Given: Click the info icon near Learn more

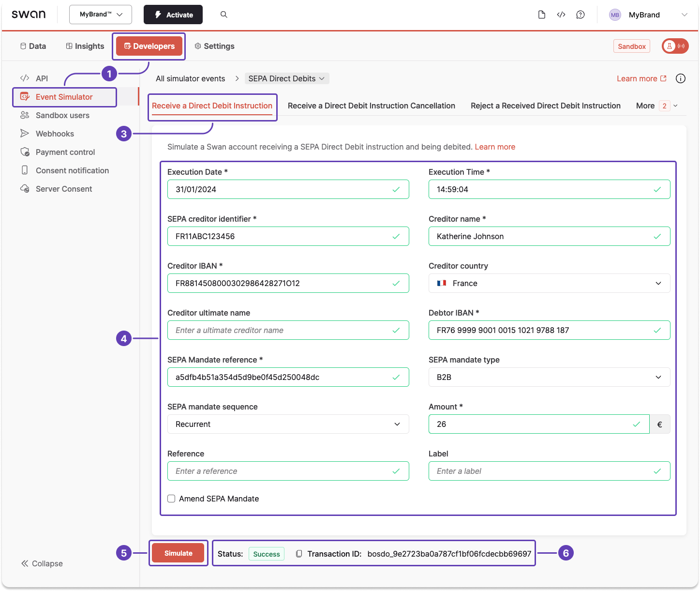Looking at the screenshot, I should click(x=681, y=78).
